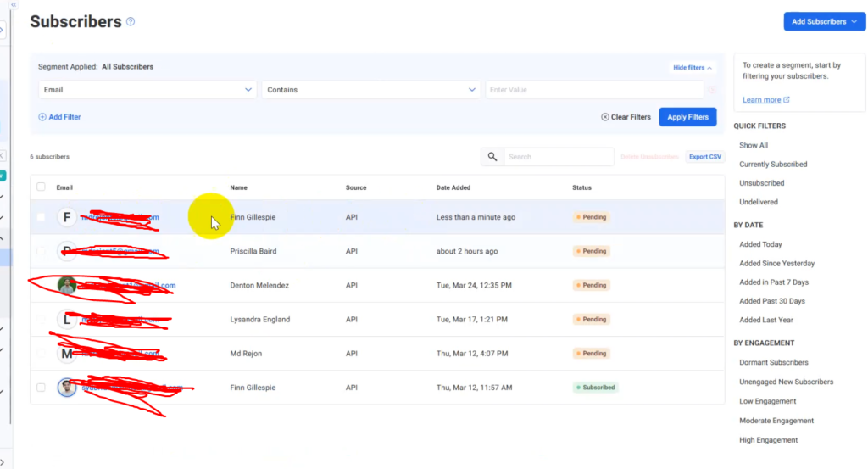Click the remove filter icon beside Enter Value

pos(713,90)
